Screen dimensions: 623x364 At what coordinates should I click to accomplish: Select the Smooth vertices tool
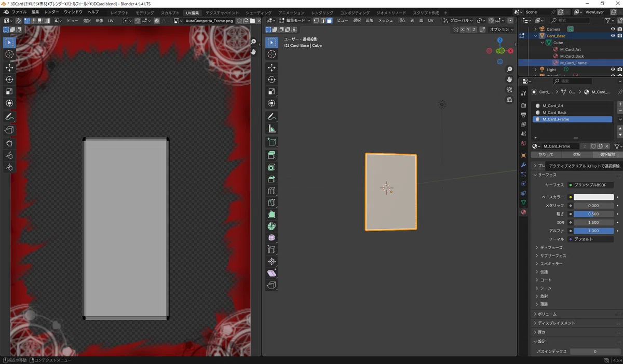pos(272,238)
